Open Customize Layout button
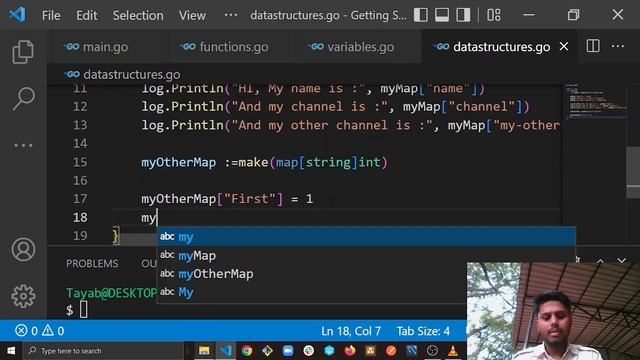Screen dimensions: 640x360 click(x=494, y=15)
